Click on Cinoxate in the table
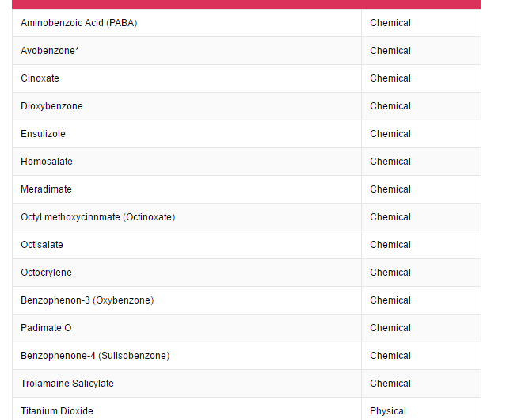 click(x=40, y=78)
